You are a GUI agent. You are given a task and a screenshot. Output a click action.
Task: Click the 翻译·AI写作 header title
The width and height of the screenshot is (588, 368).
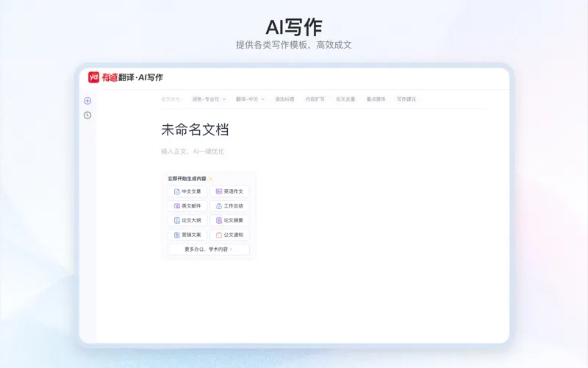pos(140,77)
